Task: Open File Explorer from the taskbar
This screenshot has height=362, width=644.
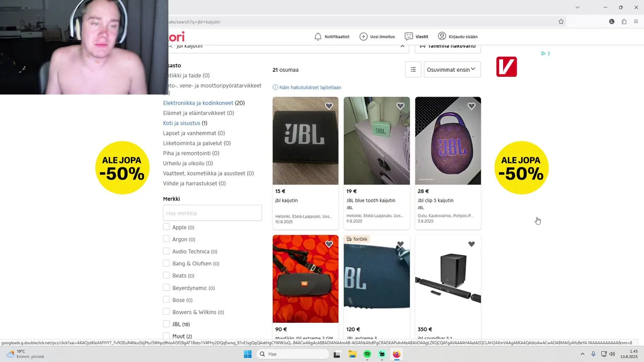Action: pos(352,354)
